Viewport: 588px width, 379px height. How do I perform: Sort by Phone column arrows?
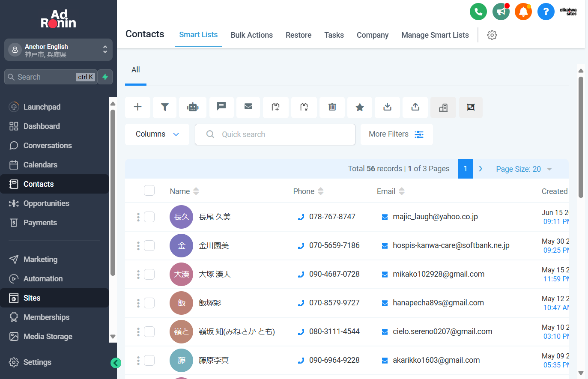coord(321,191)
